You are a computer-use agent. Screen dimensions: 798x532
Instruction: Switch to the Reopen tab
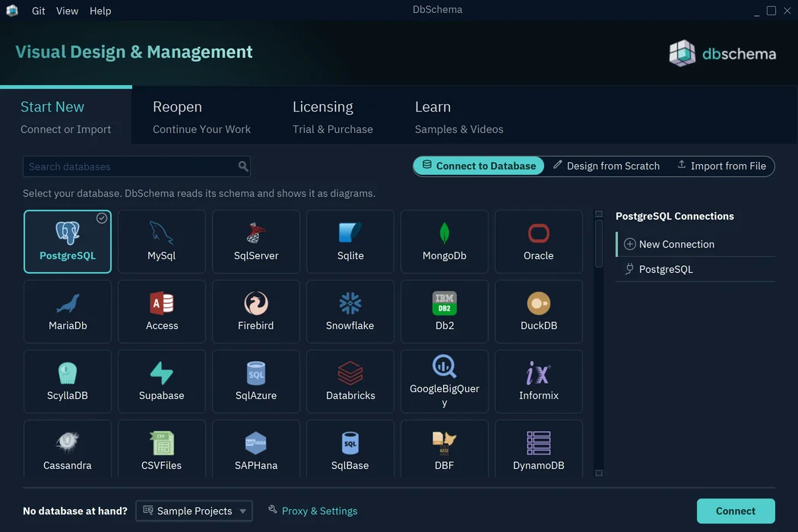point(201,116)
